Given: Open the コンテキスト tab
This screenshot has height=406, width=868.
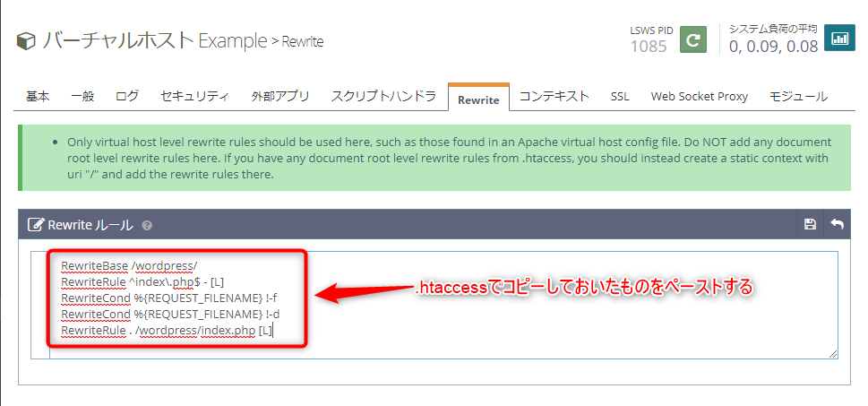Looking at the screenshot, I should pos(554,96).
